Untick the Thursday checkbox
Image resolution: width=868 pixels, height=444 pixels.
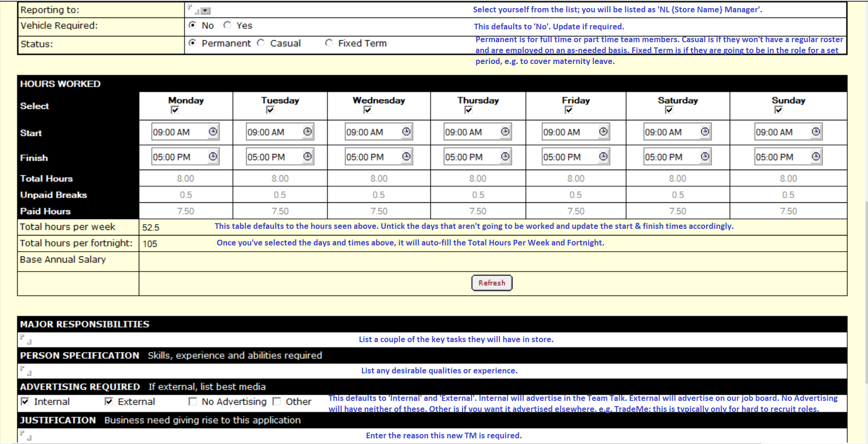[x=468, y=110]
